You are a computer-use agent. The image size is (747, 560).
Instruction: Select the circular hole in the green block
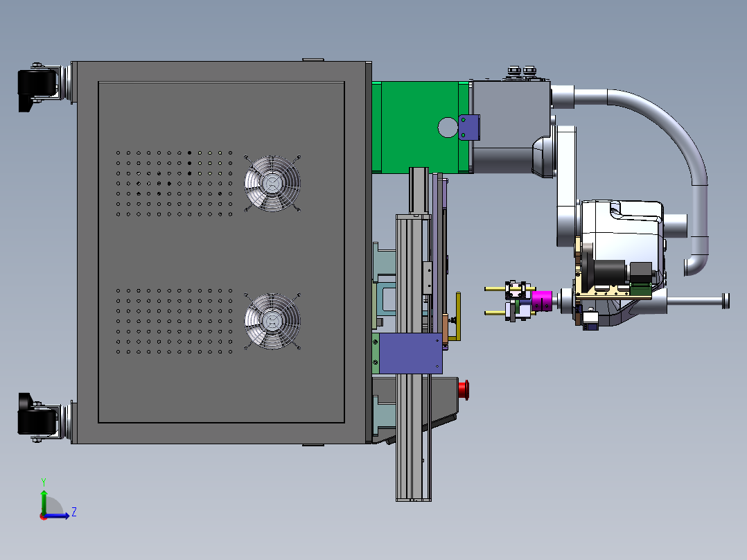point(448,128)
